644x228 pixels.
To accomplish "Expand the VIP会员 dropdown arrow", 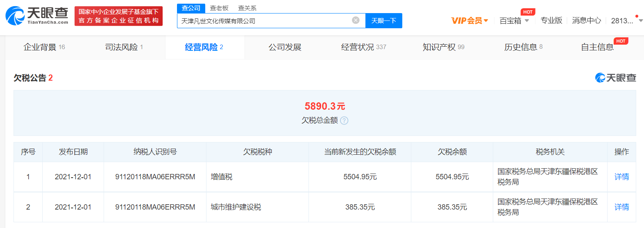I will tap(486, 20).
